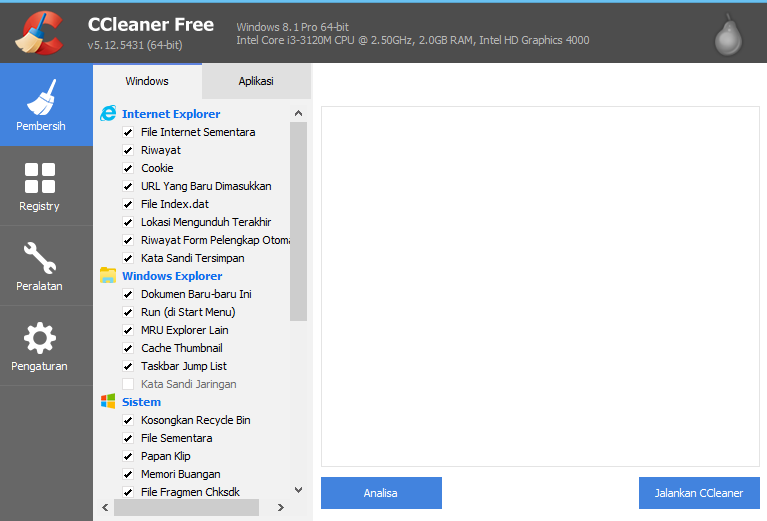Click the Internet Explorer category icon
767x521 pixels.
click(x=108, y=113)
